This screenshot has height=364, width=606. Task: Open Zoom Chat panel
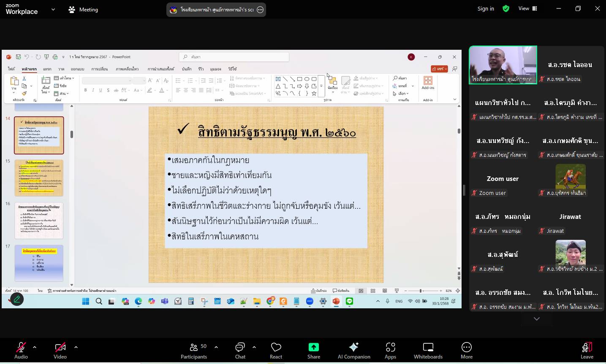coord(240,351)
